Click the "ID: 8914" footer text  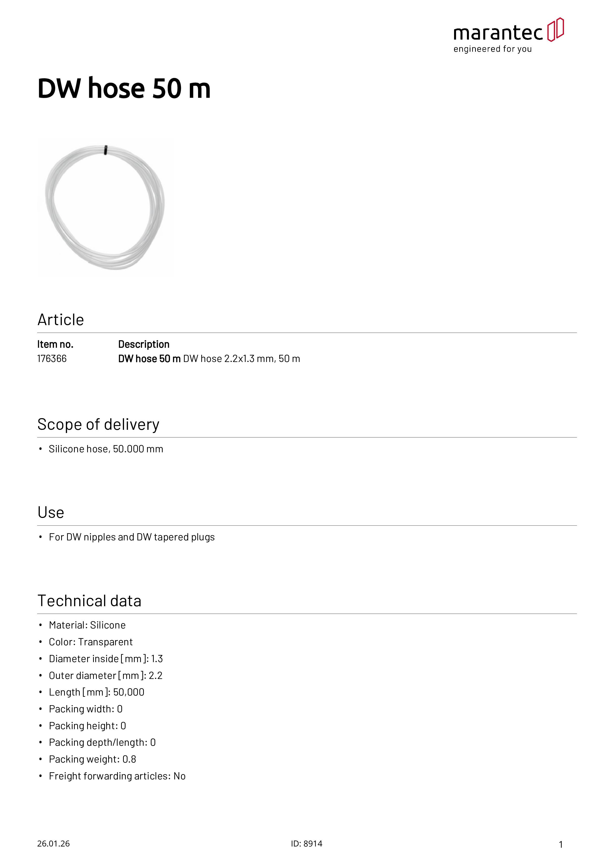307,844
